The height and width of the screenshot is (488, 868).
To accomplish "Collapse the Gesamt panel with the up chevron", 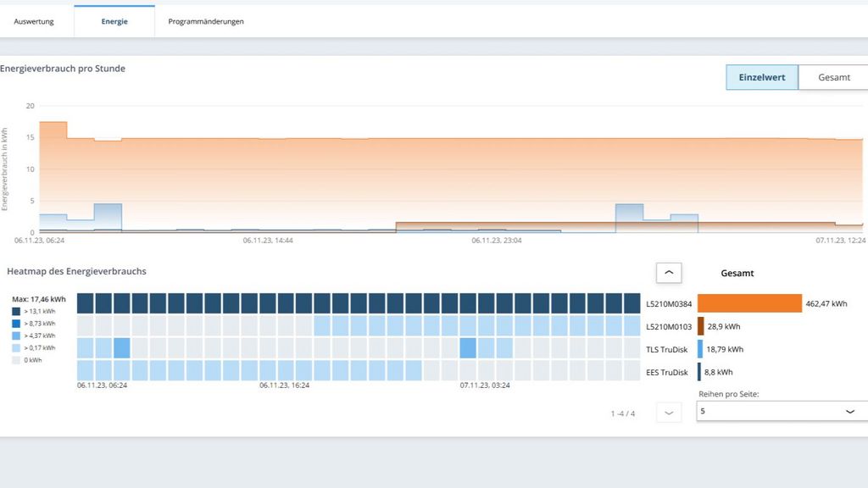I will (669, 273).
